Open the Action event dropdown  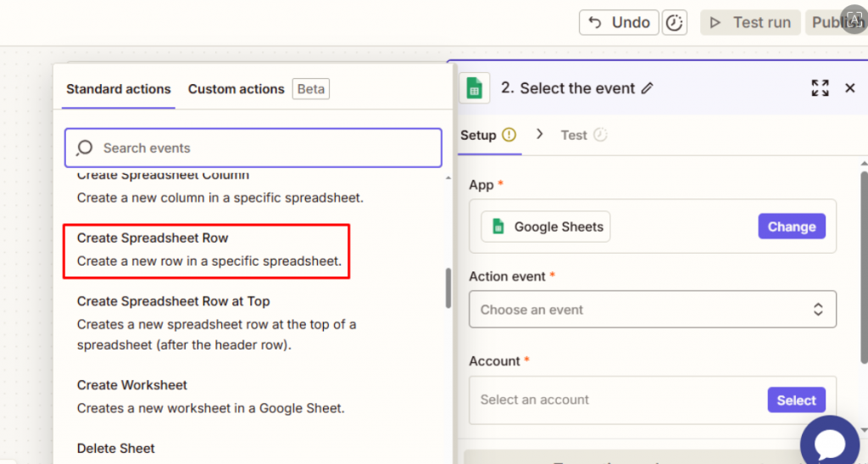pyautogui.click(x=652, y=310)
